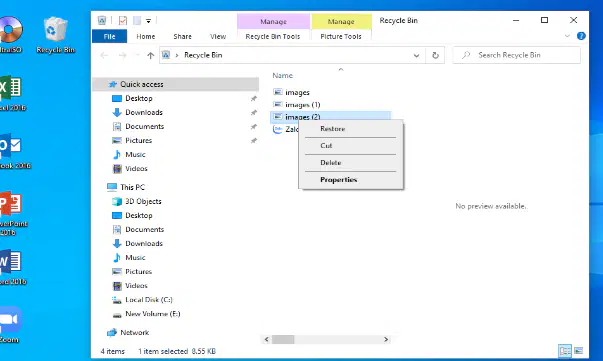This screenshot has width=603, height=361.
Task: Open Documents under This PC
Action: pyautogui.click(x=144, y=230)
